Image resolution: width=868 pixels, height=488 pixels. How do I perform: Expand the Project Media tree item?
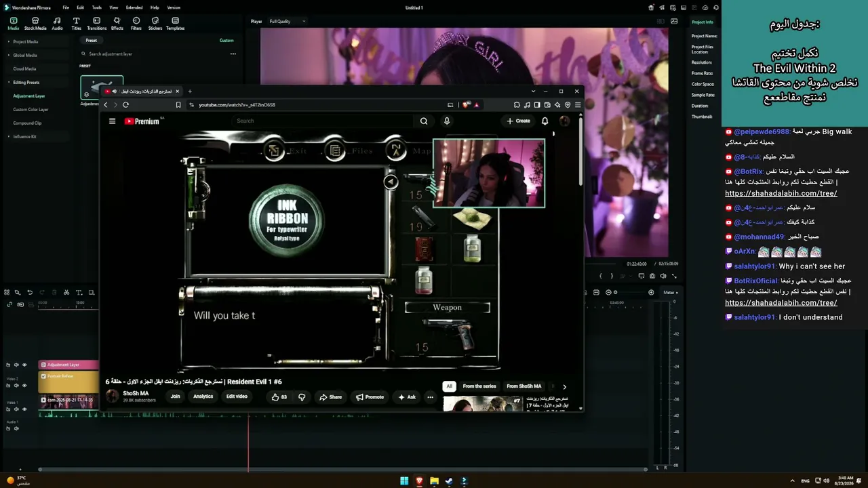(9, 42)
